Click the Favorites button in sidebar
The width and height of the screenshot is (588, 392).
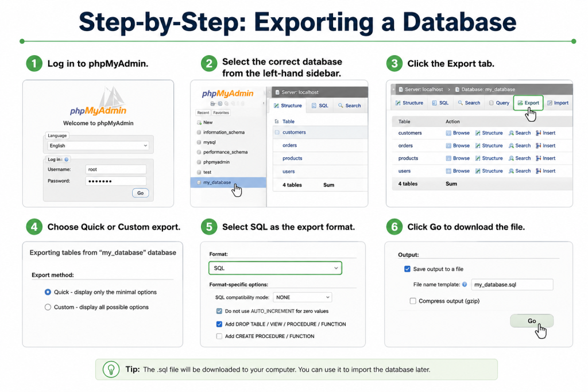(221, 112)
